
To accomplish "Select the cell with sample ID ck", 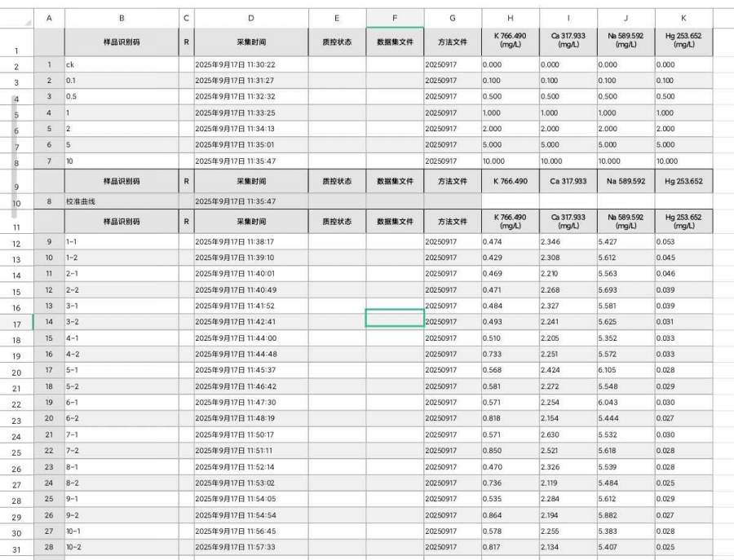I will (x=122, y=64).
